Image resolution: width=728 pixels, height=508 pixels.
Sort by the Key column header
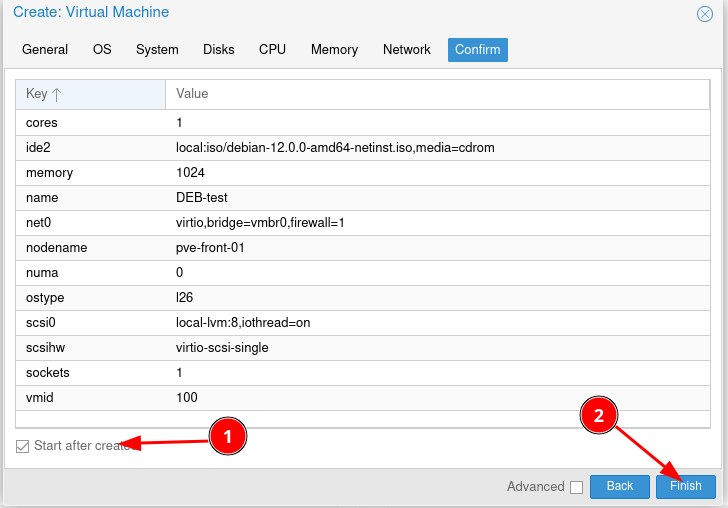click(x=90, y=94)
